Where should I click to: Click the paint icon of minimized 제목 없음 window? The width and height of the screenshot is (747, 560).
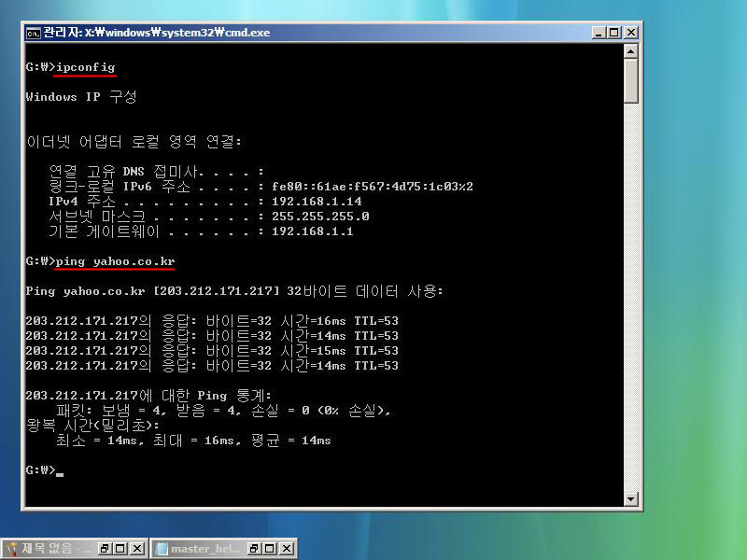point(11,548)
